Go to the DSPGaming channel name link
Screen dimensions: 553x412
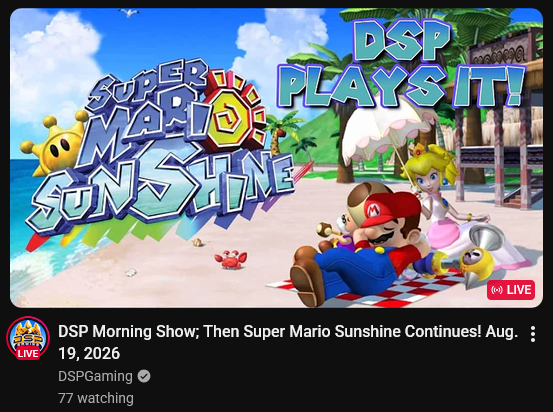(95, 376)
